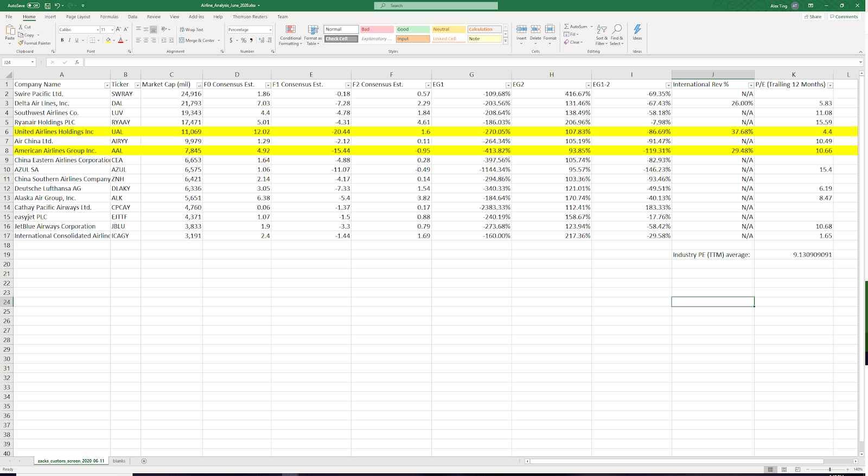868x476 pixels.
Task: Open the number format dropdown showing Percentage
Action: click(x=270, y=29)
